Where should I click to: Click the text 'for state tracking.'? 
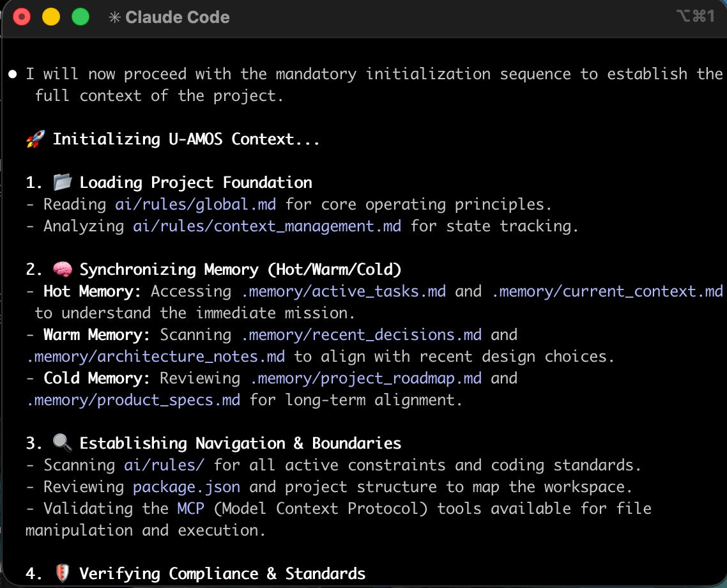pyautogui.click(x=494, y=226)
